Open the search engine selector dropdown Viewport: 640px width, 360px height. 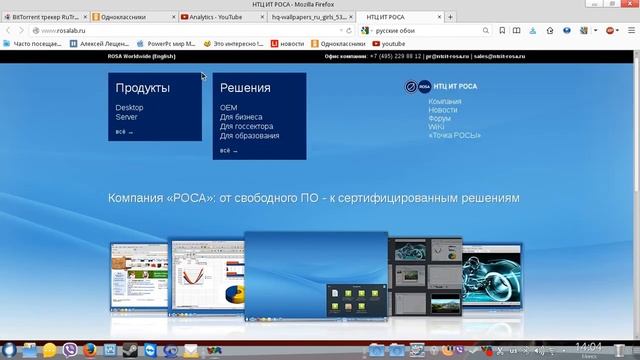click(x=367, y=31)
